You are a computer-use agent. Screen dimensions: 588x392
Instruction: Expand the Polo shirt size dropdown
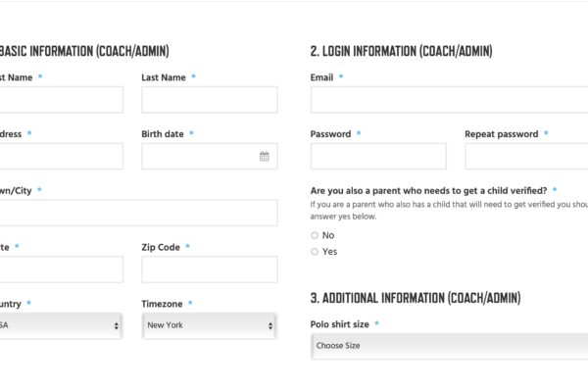tap(449, 346)
